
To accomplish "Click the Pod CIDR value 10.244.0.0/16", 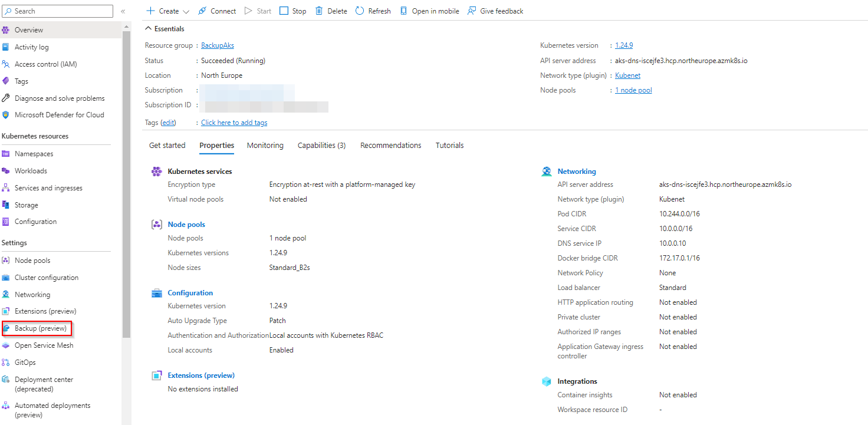I will pyautogui.click(x=679, y=214).
